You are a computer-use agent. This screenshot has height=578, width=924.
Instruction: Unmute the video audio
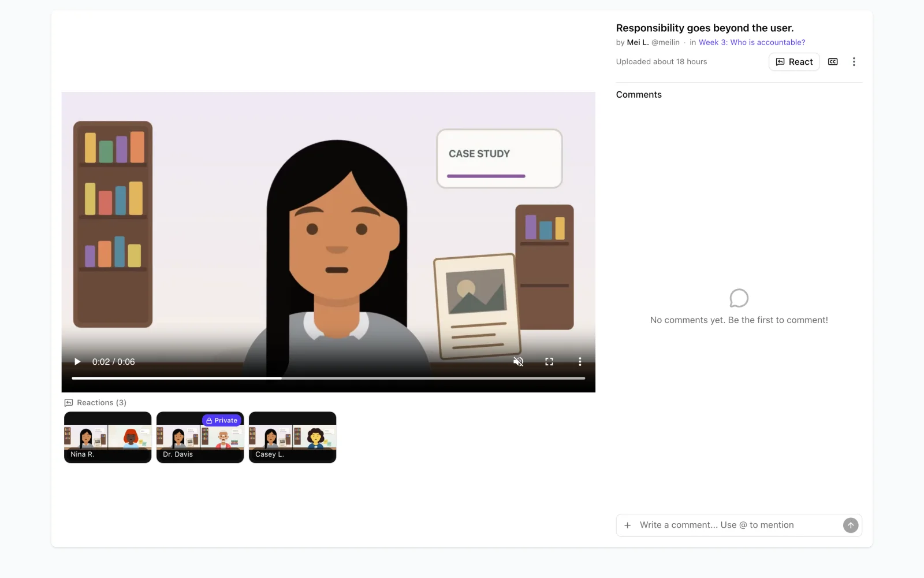click(519, 362)
